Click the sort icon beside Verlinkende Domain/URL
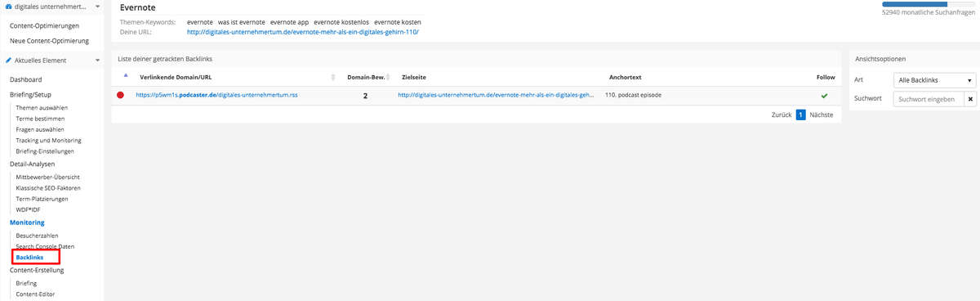Image resolution: width=980 pixels, height=301 pixels. 333,78
